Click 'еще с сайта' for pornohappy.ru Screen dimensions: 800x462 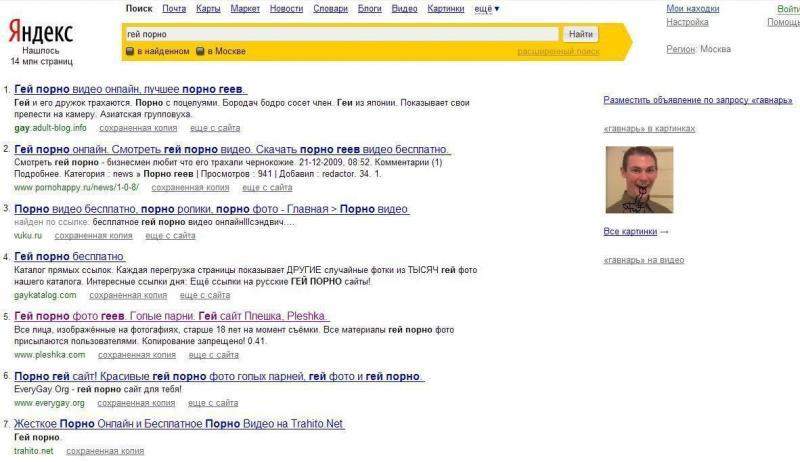pyautogui.click(x=267, y=188)
